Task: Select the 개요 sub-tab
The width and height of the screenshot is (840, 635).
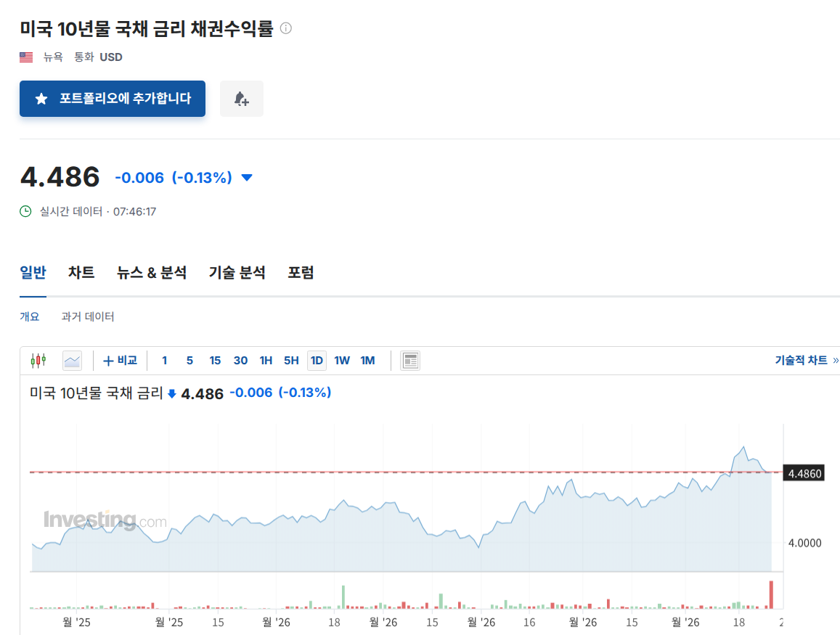Action: (x=30, y=316)
